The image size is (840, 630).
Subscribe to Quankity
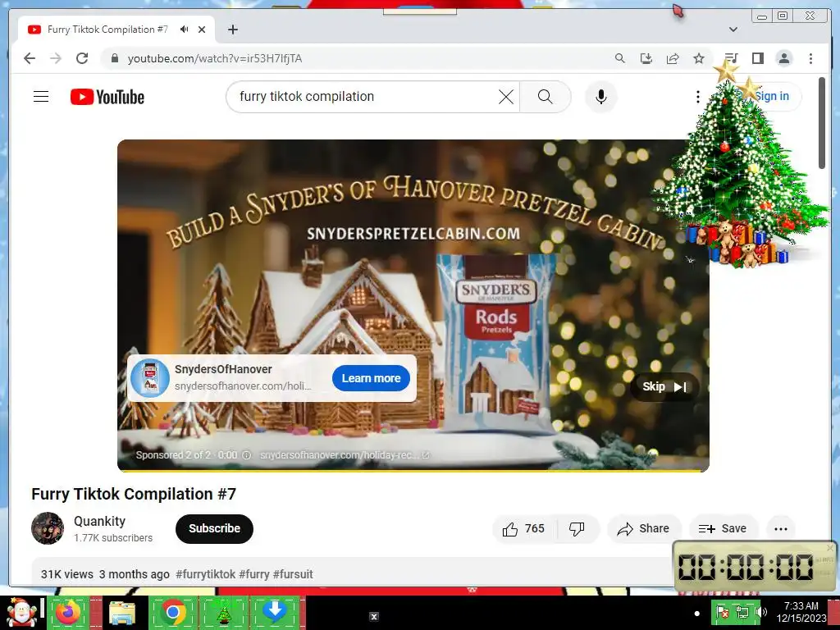(214, 529)
